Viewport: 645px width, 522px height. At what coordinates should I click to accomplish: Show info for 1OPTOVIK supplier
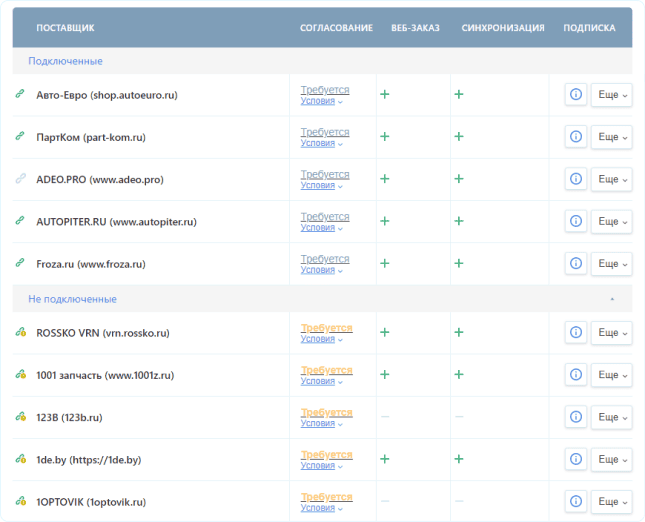pyautogui.click(x=575, y=501)
